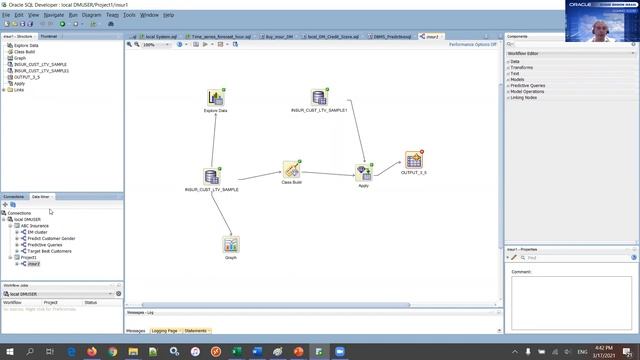Open the zoom percentage dropdown

(x=167, y=44)
